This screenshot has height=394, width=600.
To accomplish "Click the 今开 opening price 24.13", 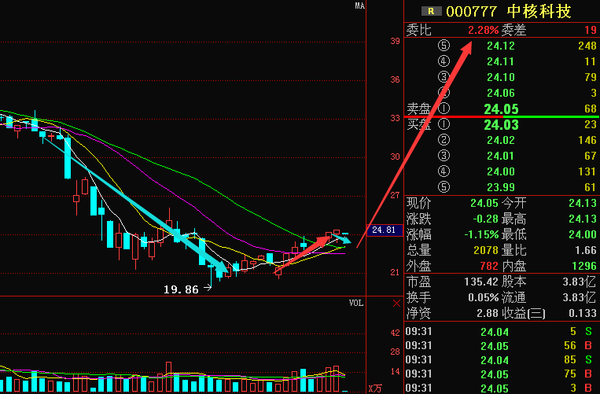I will click(582, 203).
